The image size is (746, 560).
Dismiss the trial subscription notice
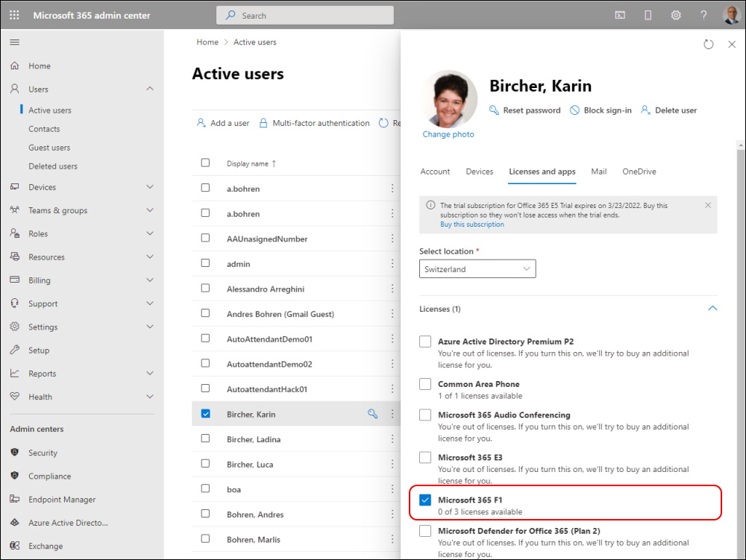(x=708, y=205)
